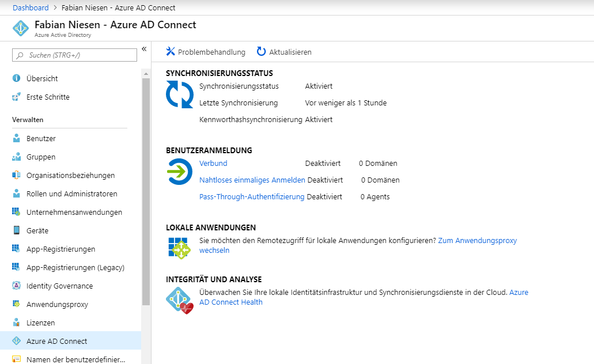
Task: Click the Azure AD Connect sidebar icon
Action: pos(16,341)
